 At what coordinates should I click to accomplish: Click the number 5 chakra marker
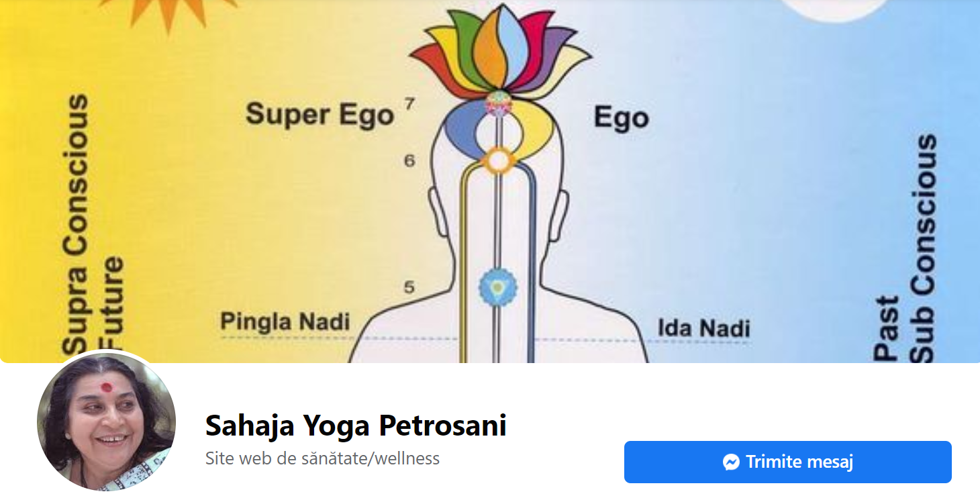[x=409, y=287]
